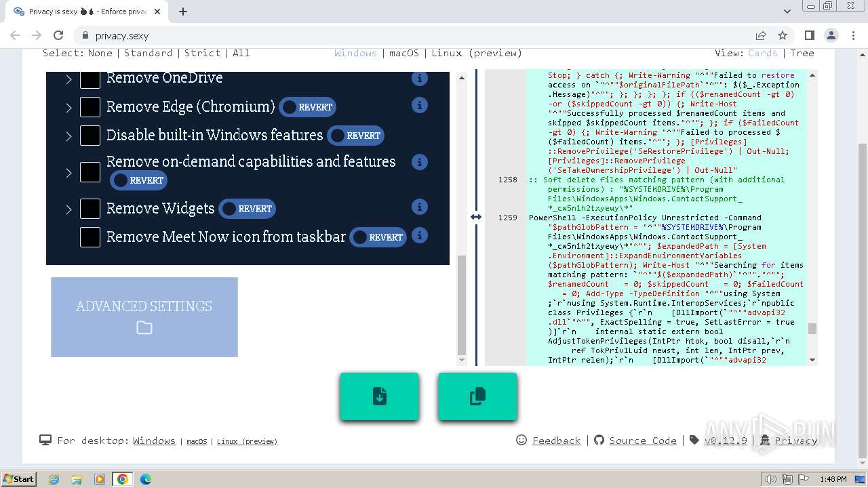Select None preset
The height and width of the screenshot is (488, 868).
[x=100, y=53]
